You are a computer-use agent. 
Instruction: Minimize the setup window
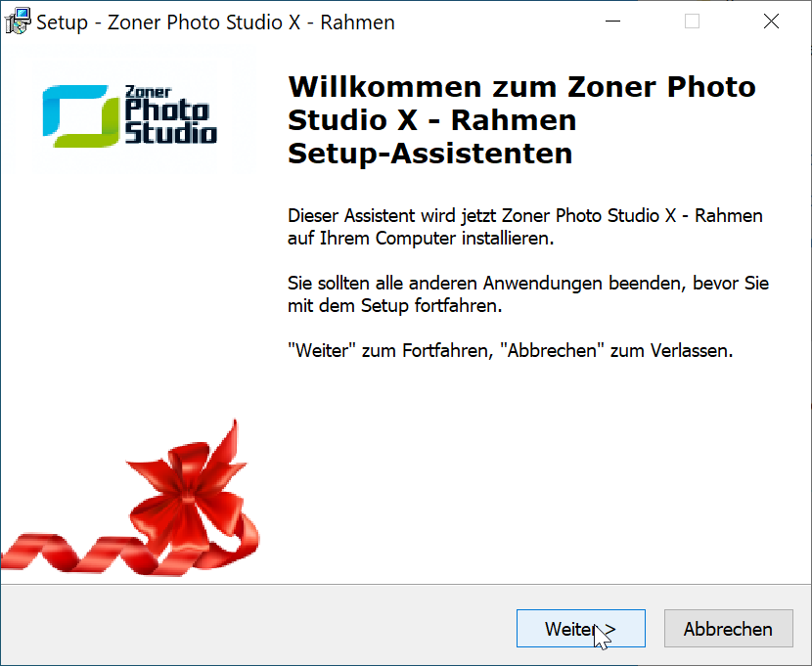pos(612,22)
